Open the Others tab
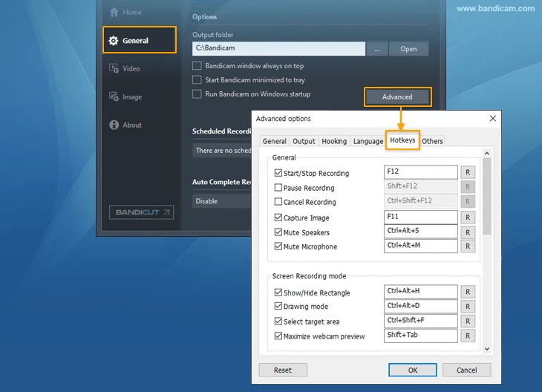This screenshot has width=542, height=392. (432, 141)
